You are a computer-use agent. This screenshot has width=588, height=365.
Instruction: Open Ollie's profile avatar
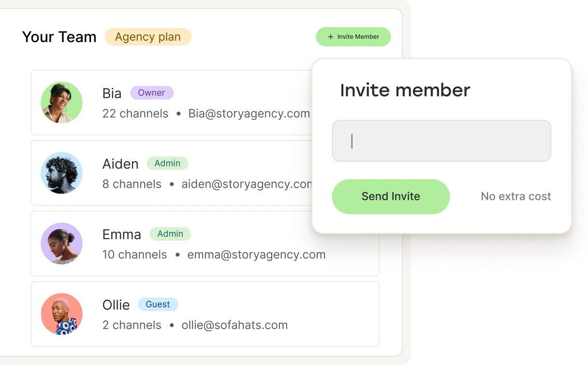tap(61, 314)
